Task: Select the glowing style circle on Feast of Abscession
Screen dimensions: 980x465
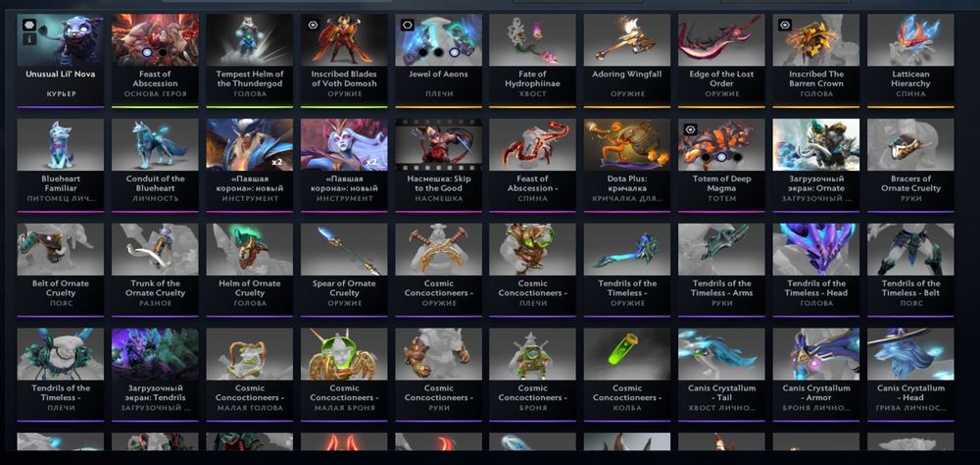Action: 147,53
